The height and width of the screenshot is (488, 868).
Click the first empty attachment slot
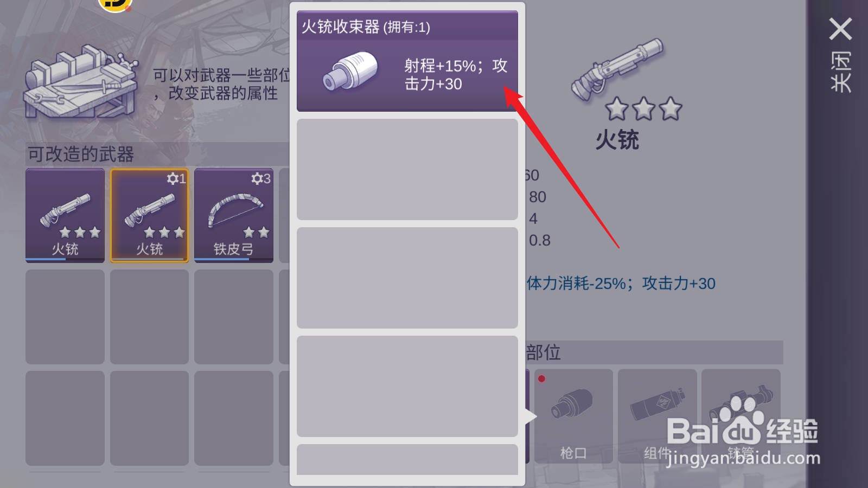pos(407,169)
